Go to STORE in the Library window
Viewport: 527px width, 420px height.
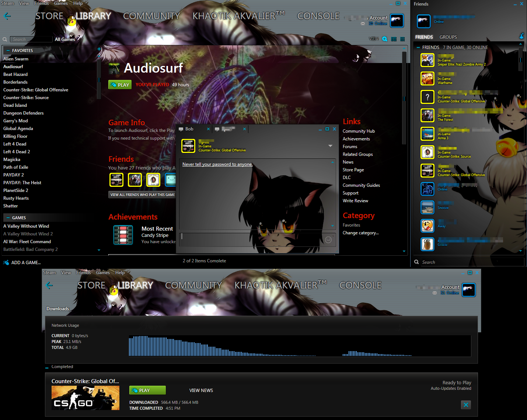coord(49,16)
